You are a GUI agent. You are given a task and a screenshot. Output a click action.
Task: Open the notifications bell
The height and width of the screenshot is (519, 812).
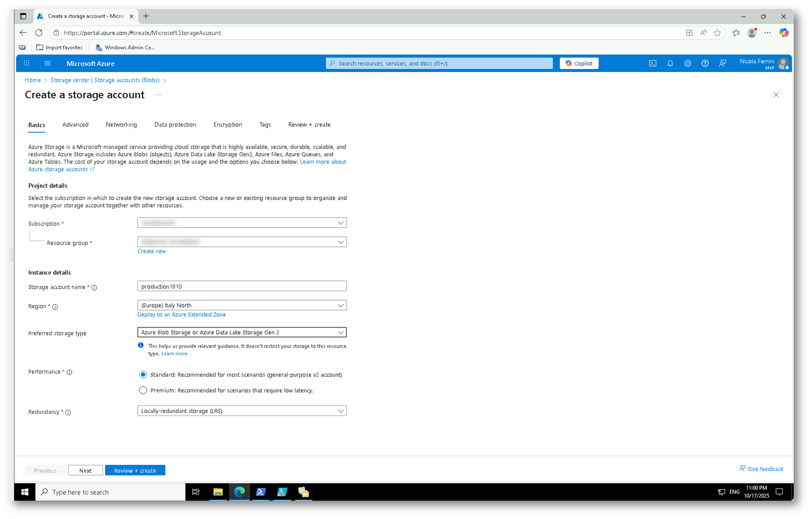tap(670, 63)
